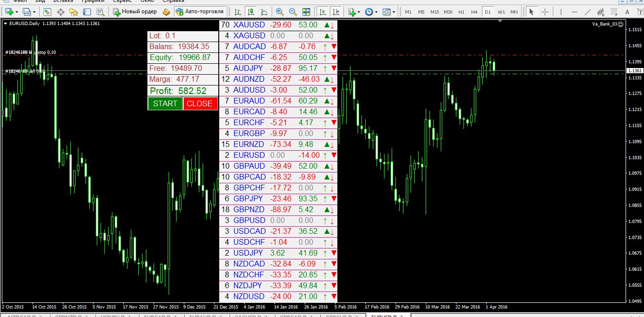
Task: Open the Вставка menu
Action: click(x=63, y=1)
